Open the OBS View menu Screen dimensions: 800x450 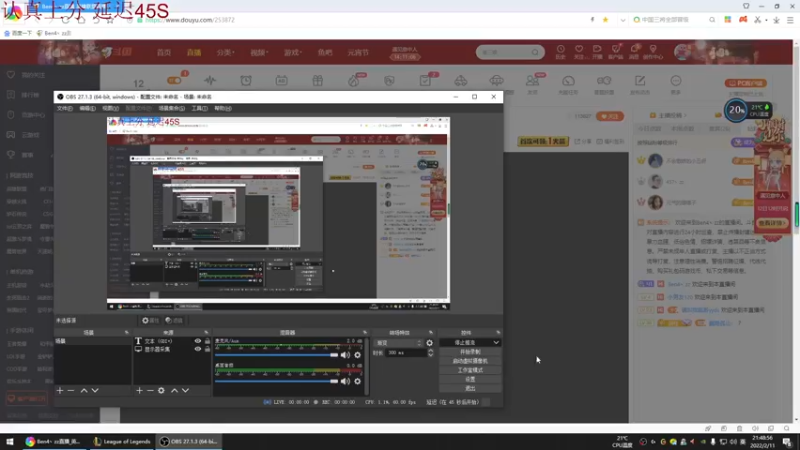click(110, 108)
